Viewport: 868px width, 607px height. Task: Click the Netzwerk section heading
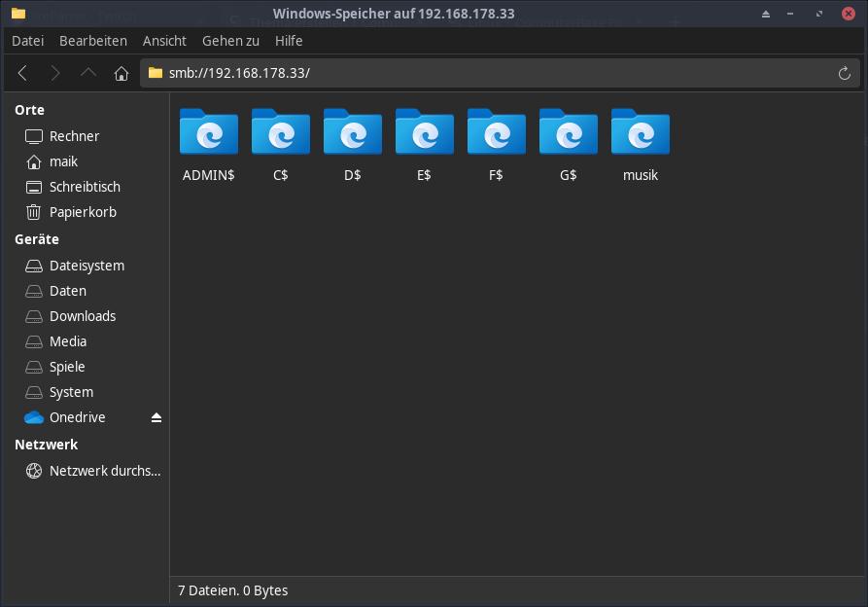click(x=46, y=445)
